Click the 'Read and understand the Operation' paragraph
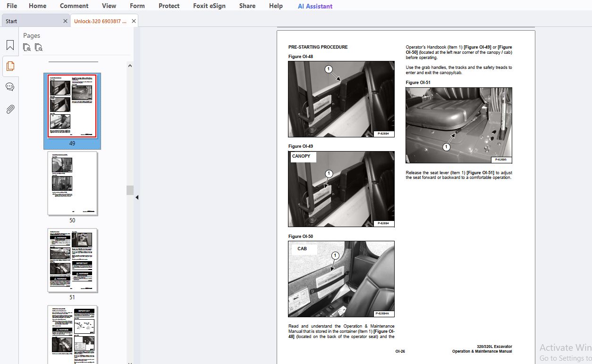The height and width of the screenshot is (364, 592). (x=341, y=331)
